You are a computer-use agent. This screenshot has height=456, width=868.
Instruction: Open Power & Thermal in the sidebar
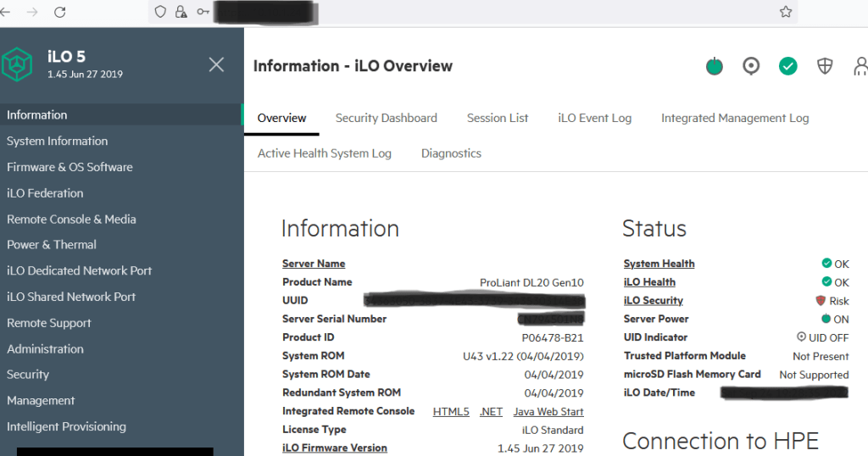pyautogui.click(x=52, y=245)
